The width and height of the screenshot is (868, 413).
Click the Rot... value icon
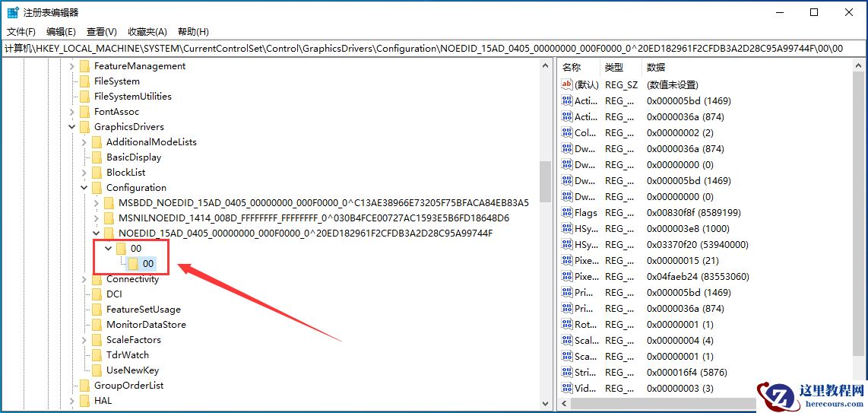[x=566, y=325]
